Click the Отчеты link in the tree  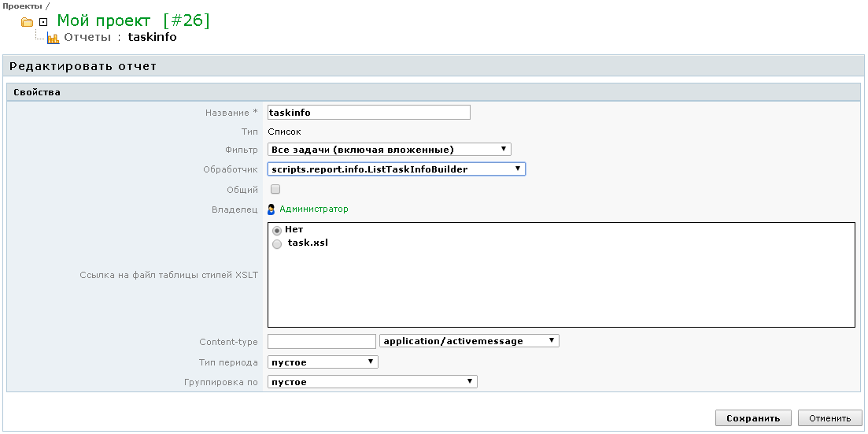coord(90,37)
